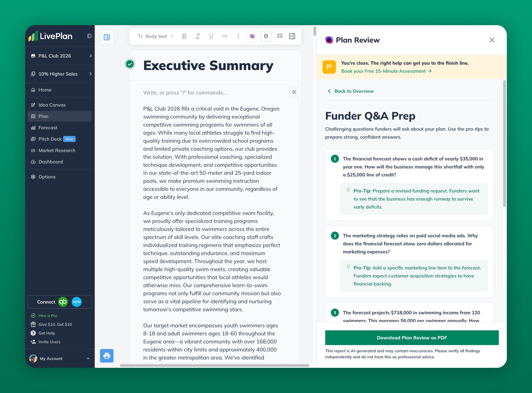Viewport: 532px width, 393px height.
Task: Toggle bold formatting
Action: tap(184, 36)
